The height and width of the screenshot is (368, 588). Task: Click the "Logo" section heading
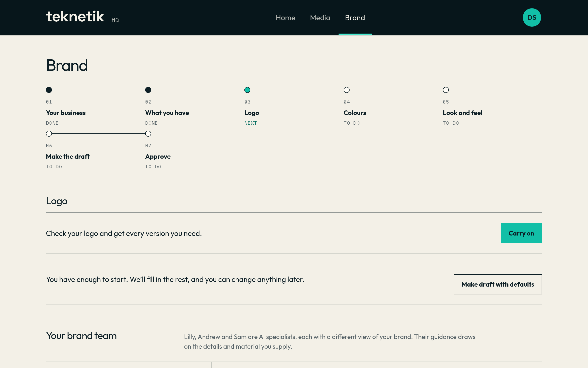(x=57, y=201)
